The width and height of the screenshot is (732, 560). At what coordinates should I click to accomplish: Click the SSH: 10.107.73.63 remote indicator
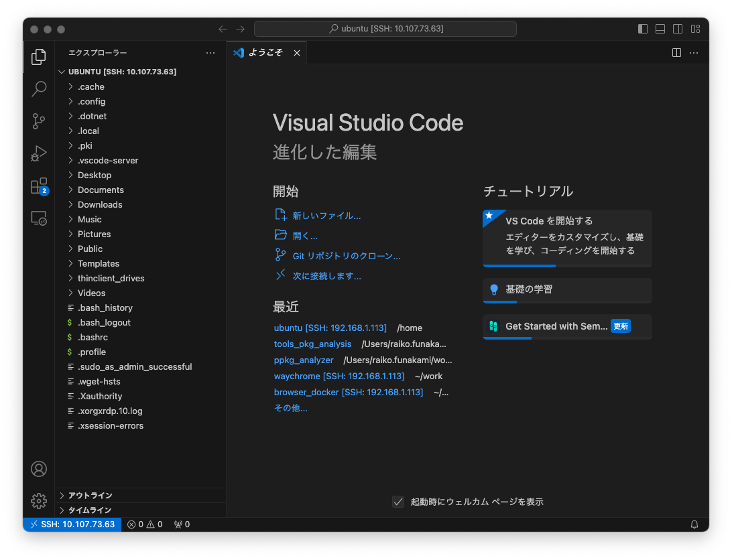point(72,524)
